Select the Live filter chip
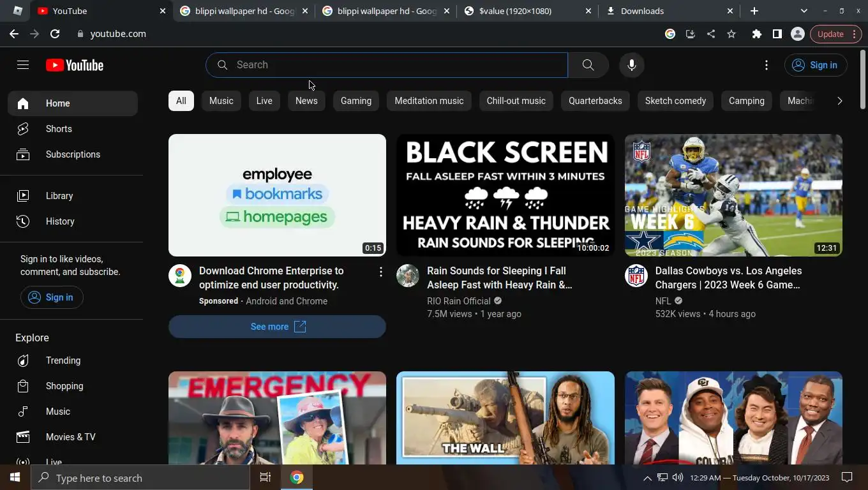 click(264, 101)
